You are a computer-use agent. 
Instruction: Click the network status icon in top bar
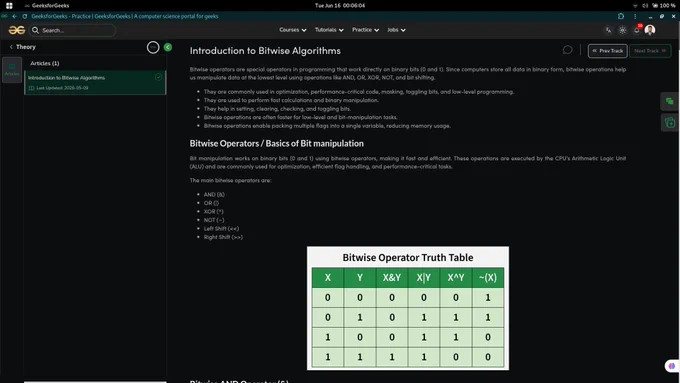pyautogui.click(x=635, y=6)
